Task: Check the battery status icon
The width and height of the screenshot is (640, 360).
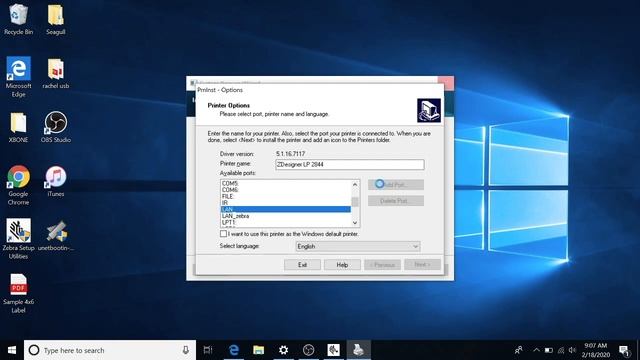Action: (549, 350)
